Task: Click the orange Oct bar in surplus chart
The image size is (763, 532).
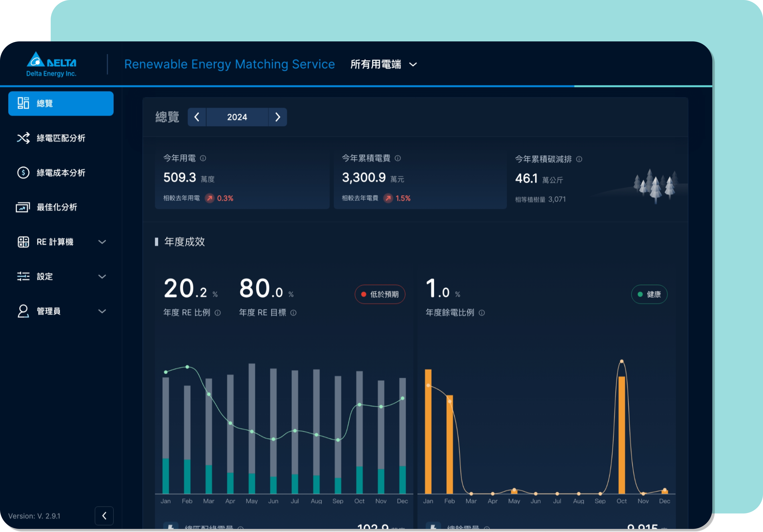Action: [x=622, y=435]
